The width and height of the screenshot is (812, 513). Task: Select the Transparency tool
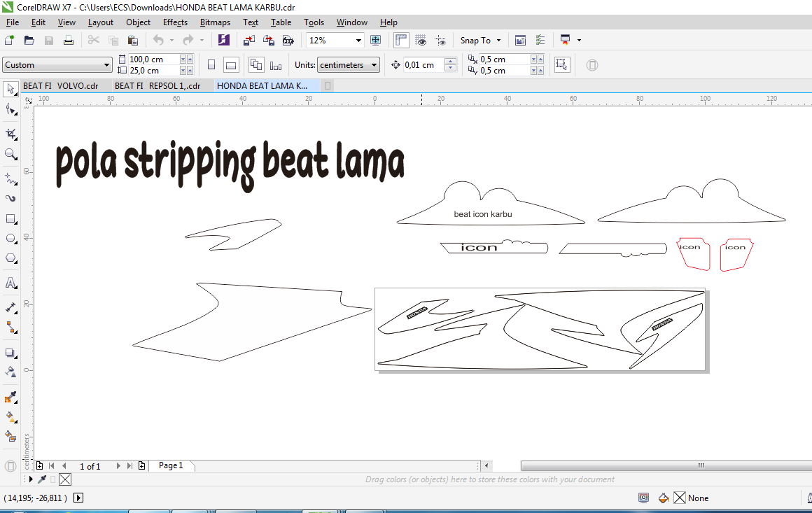tap(10, 372)
